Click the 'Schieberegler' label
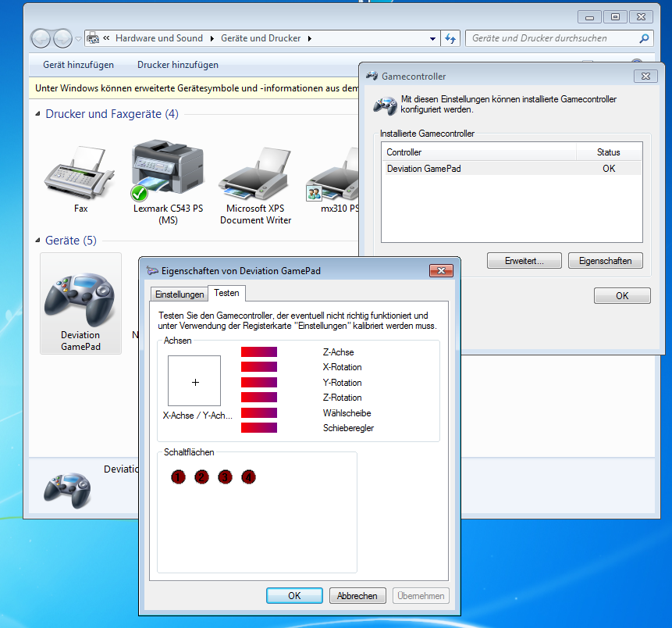 pyautogui.click(x=348, y=428)
